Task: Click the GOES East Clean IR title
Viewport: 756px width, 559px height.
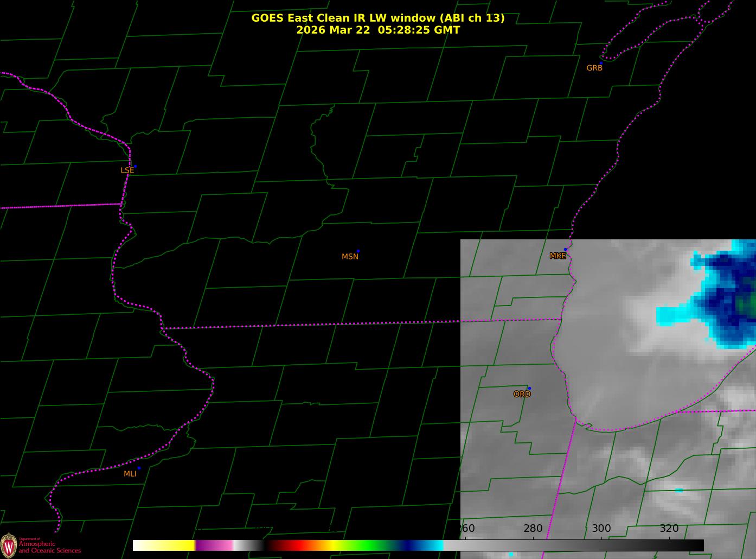Action: (378, 18)
